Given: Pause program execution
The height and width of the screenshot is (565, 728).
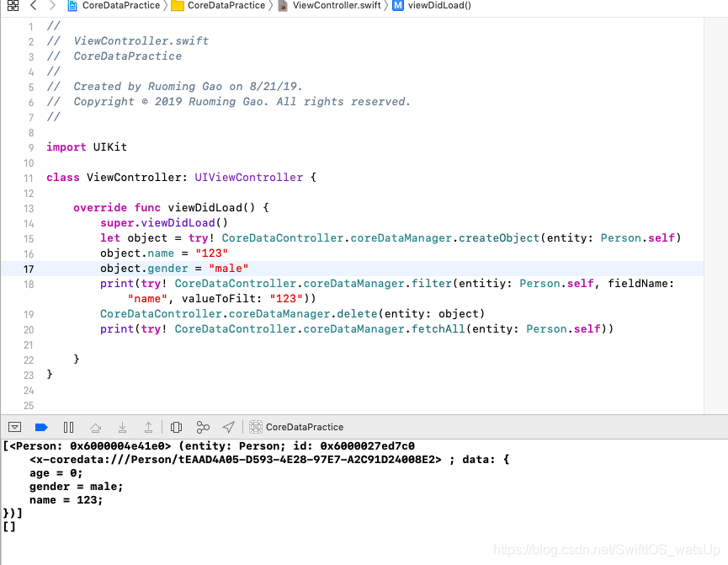Looking at the screenshot, I should pos(68,427).
